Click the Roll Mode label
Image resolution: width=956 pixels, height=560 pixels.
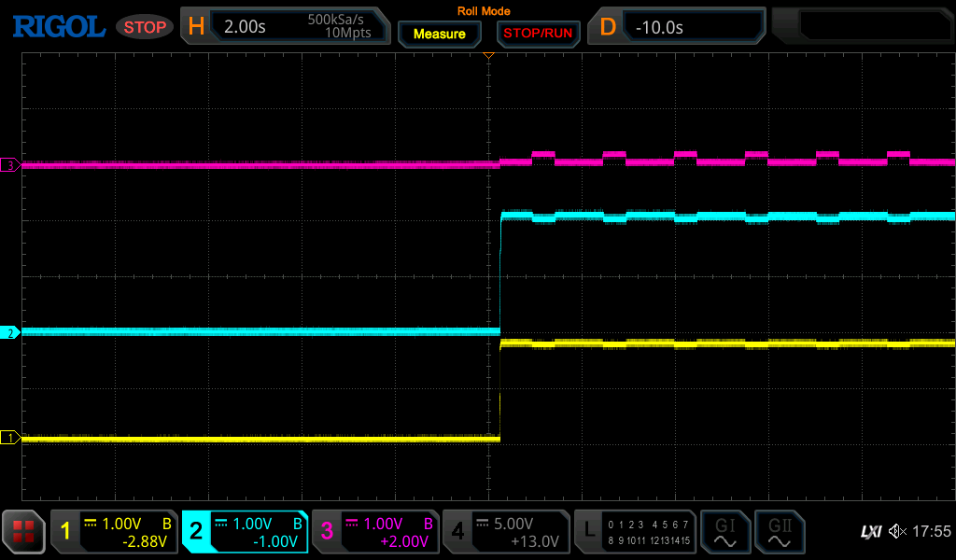coord(484,11)
